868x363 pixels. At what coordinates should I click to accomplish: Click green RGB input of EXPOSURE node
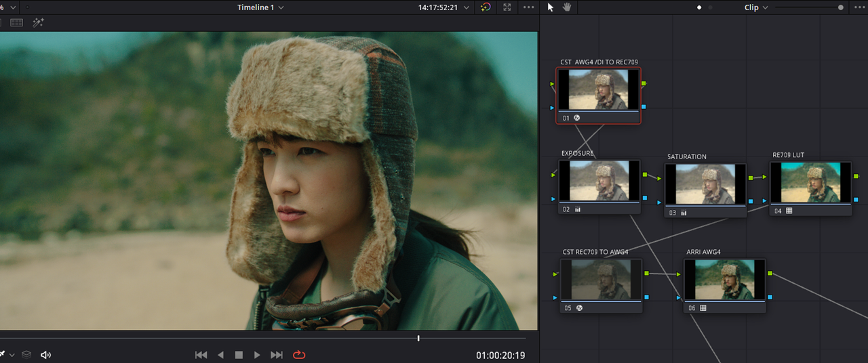[x=554, y=175]
